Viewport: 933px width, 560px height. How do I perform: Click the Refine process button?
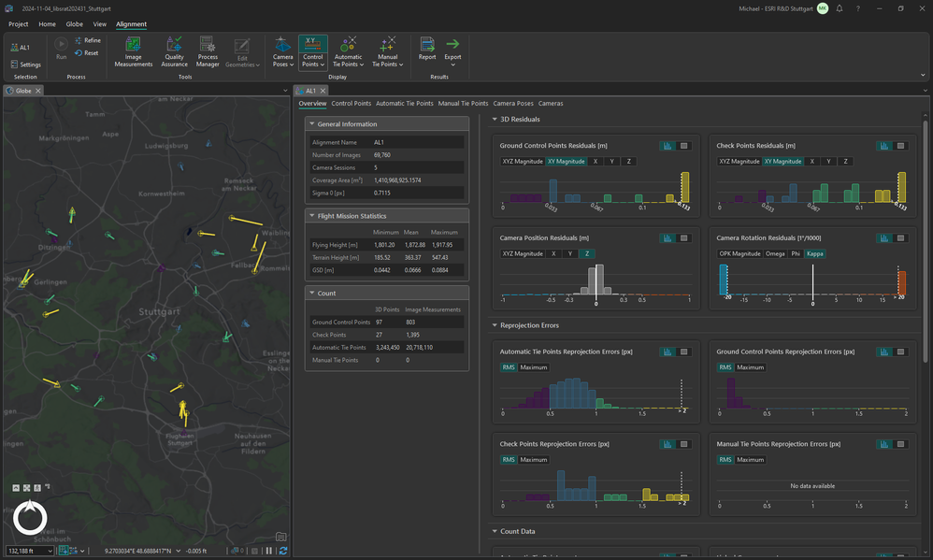[x=87, y=41]
